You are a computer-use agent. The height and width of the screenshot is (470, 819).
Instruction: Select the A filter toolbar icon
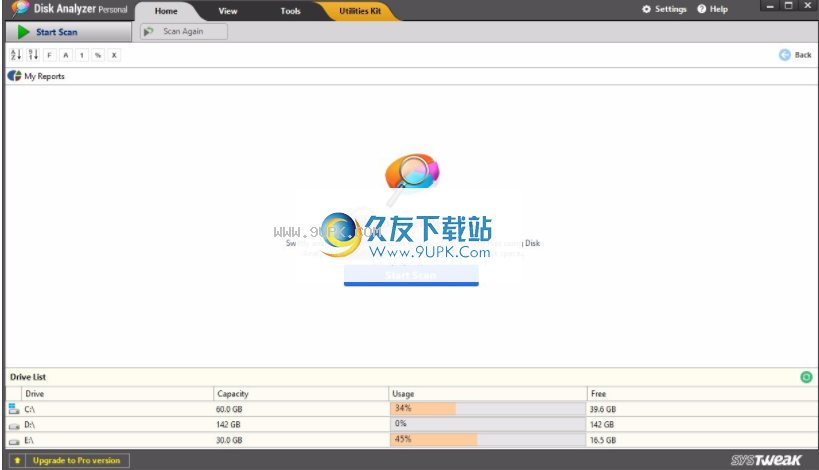[66, 55]
